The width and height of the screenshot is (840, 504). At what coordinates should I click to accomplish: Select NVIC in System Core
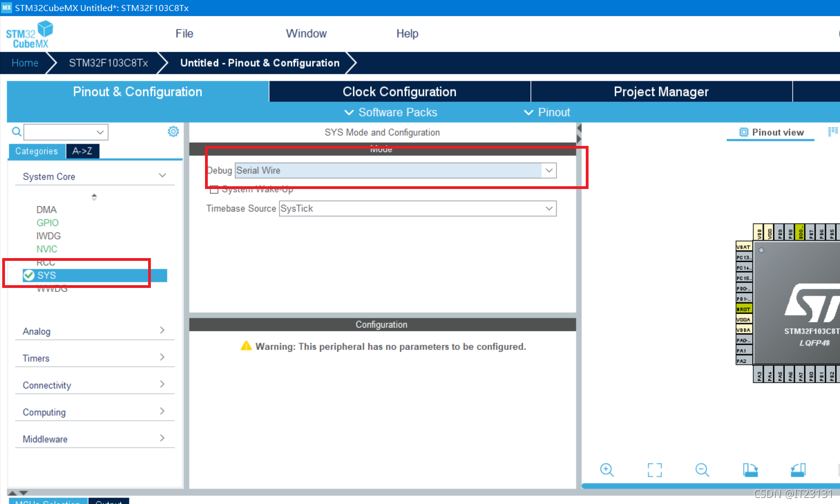(x=47, y=249)
